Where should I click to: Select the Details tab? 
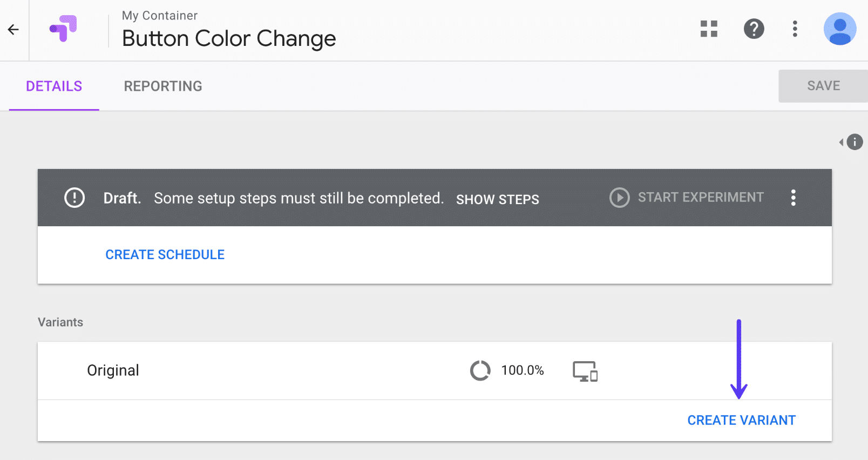click(53, 86)
